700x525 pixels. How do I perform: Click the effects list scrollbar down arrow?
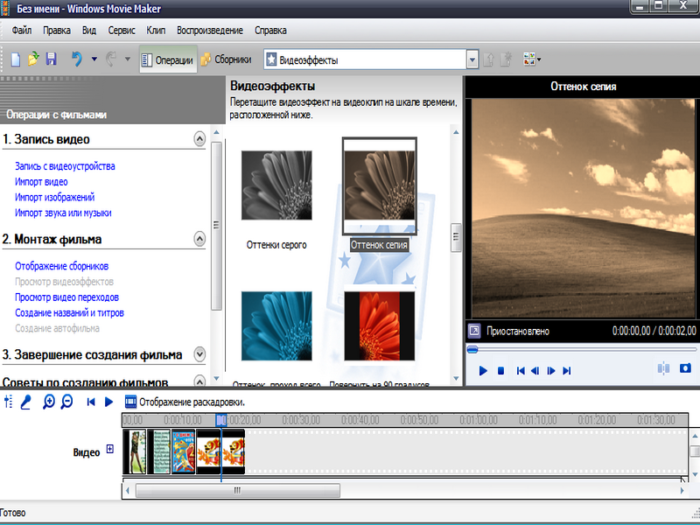(456, 378)
